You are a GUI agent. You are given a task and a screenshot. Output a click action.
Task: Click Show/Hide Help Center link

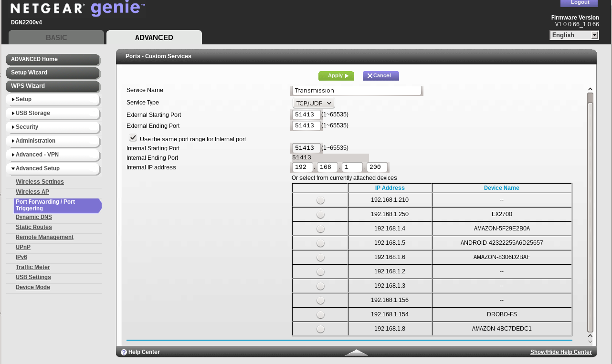tap(561, 352)
